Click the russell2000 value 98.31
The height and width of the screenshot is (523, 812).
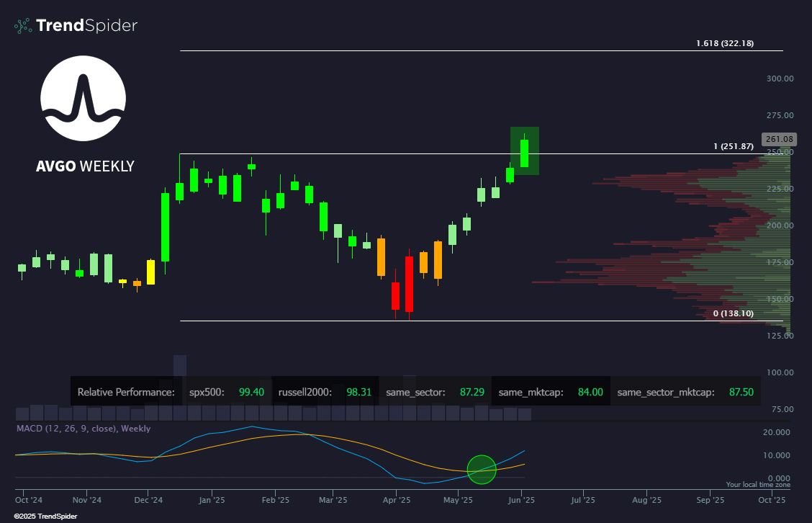click(x=359, y=393)
